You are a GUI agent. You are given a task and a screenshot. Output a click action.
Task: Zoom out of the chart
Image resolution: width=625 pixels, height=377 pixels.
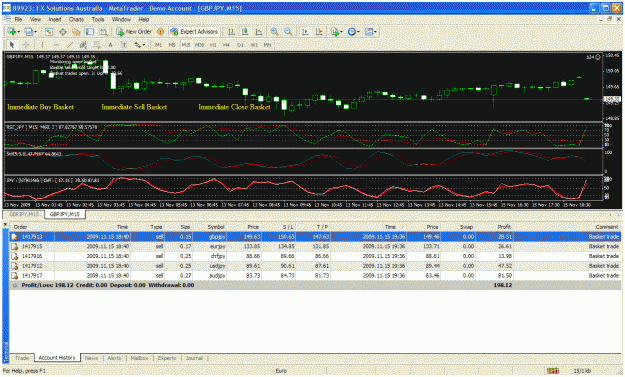(288, 31)
